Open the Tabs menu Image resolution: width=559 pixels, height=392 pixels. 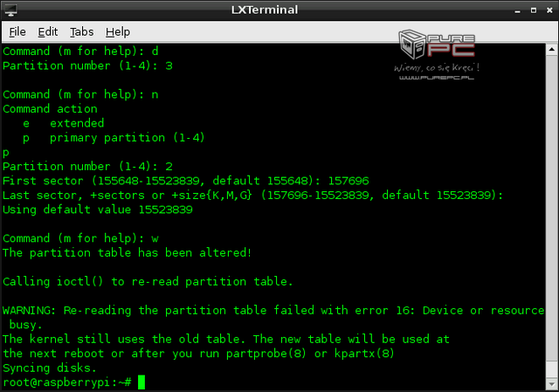[81, 31]
